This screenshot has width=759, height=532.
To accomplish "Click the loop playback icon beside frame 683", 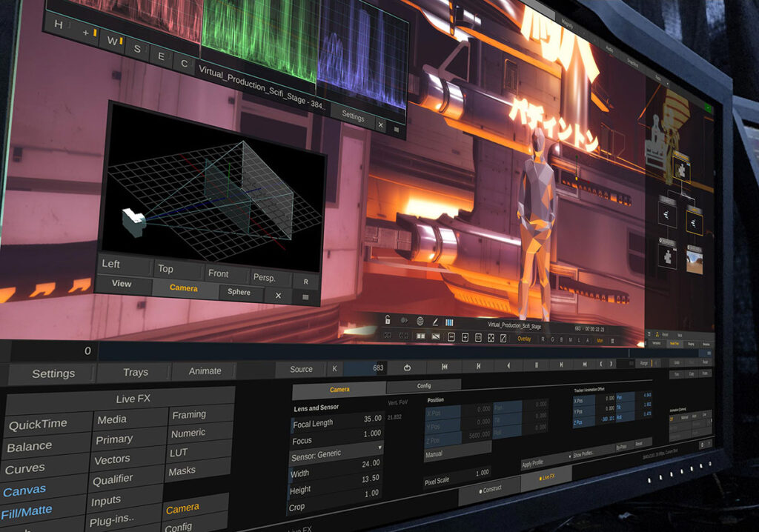I will coord(407,368).
